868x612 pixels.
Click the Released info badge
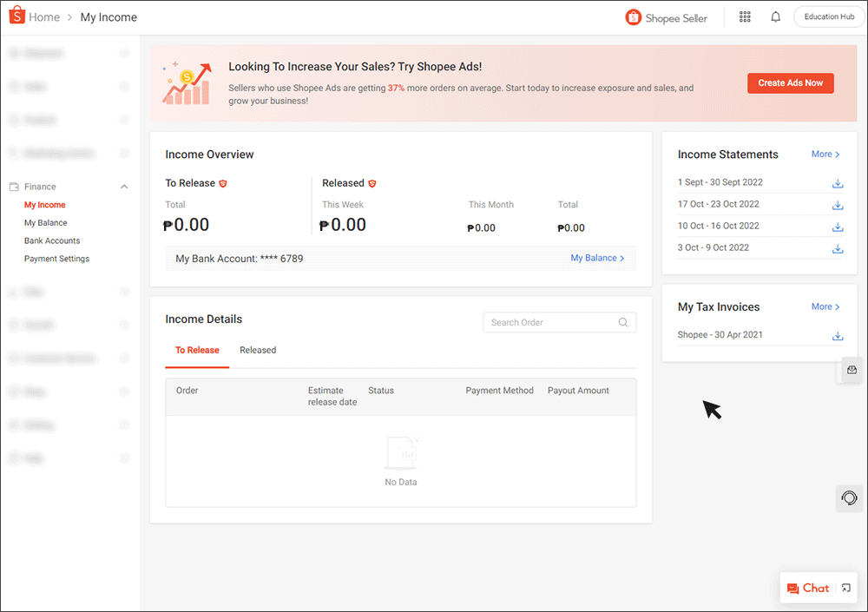(x=372, y=183)
